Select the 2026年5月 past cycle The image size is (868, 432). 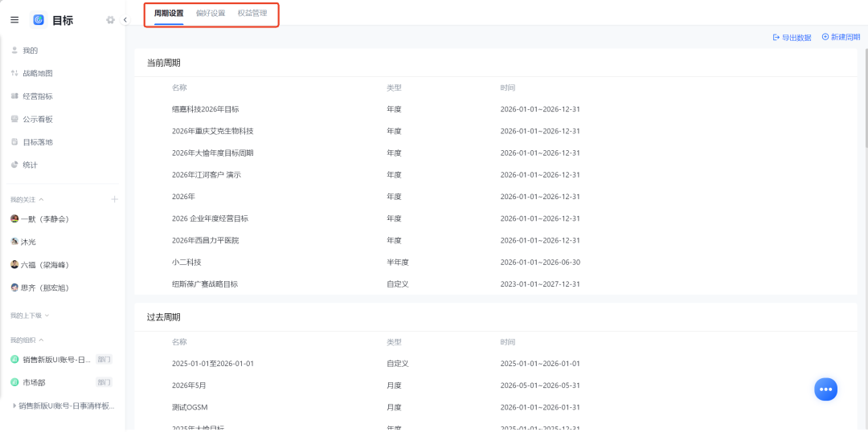[x=495, y=385]
